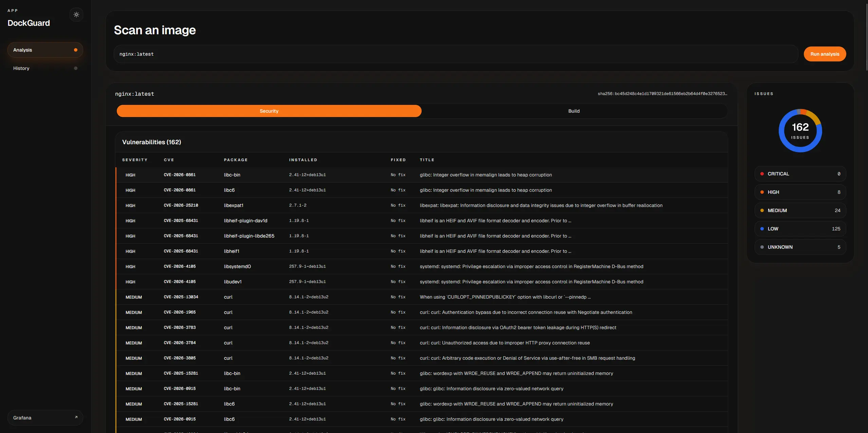The image size is (868, 433).
Task: Click the blue LOW color dot
Action: pyautogui.click(x=762, y=229)
